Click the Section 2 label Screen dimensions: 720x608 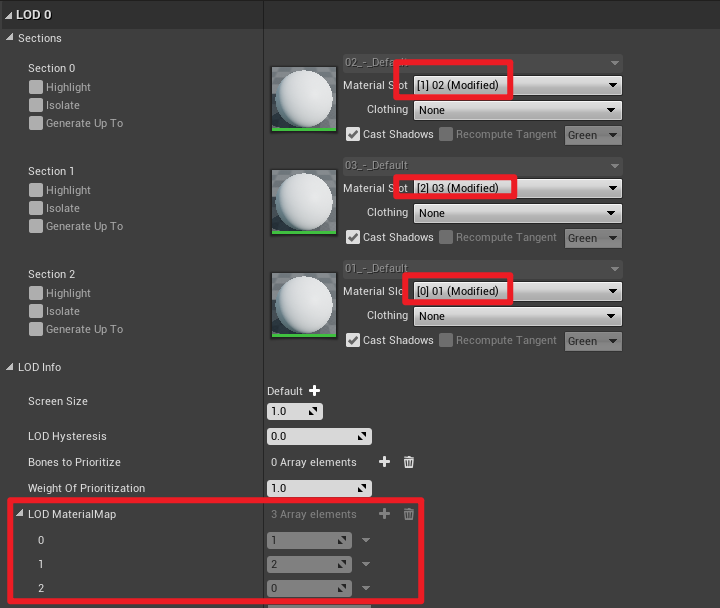51,274
